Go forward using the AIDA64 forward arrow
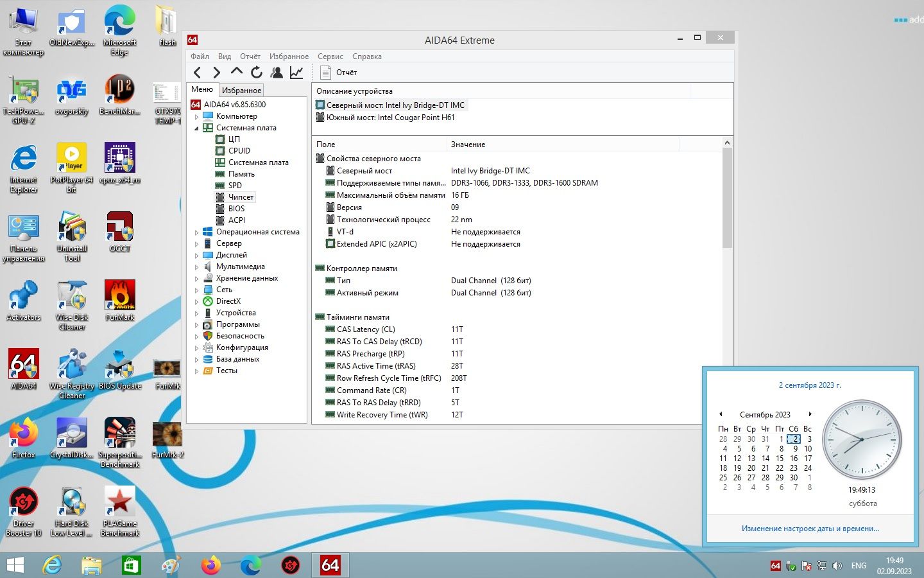The width and height of the screenshot is (924, 578). click(x=217, y=73)
